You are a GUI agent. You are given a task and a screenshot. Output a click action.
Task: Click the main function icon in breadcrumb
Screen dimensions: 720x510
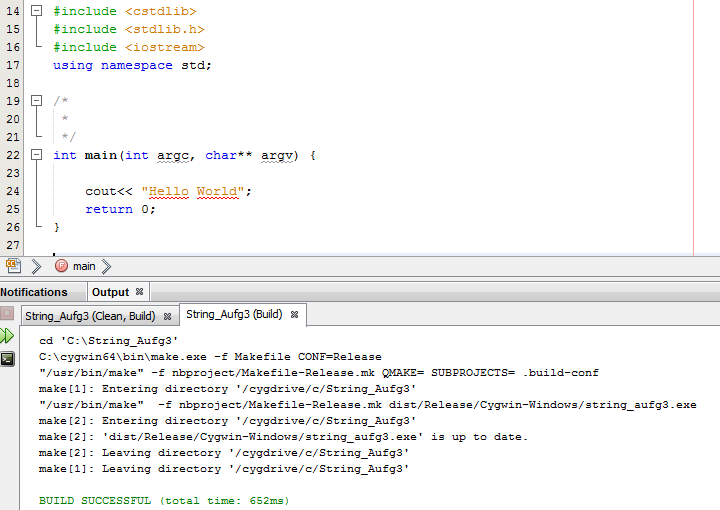click(61, 266)
